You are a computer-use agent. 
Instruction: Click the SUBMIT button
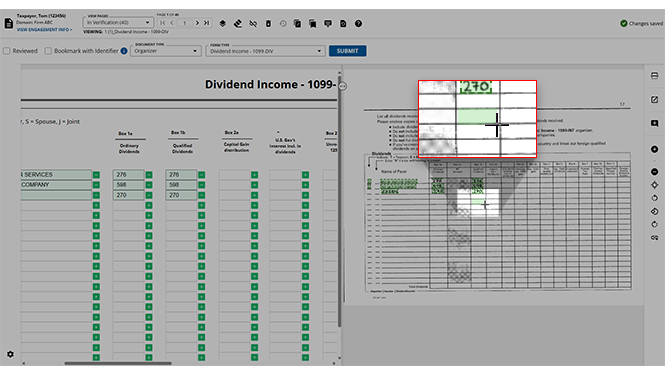click(x=347, y=51)
